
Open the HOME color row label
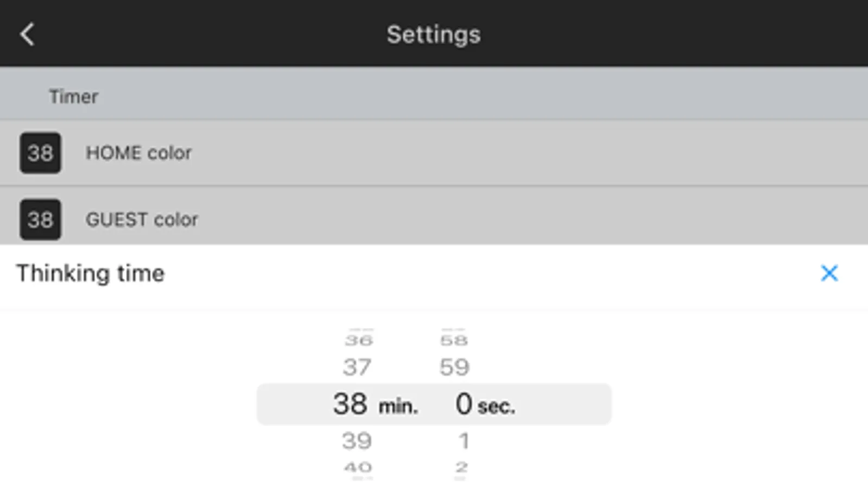(138, 153)
